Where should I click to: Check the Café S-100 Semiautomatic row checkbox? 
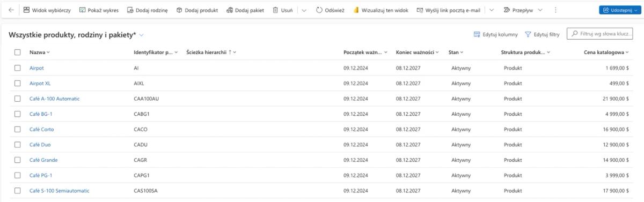18,191
